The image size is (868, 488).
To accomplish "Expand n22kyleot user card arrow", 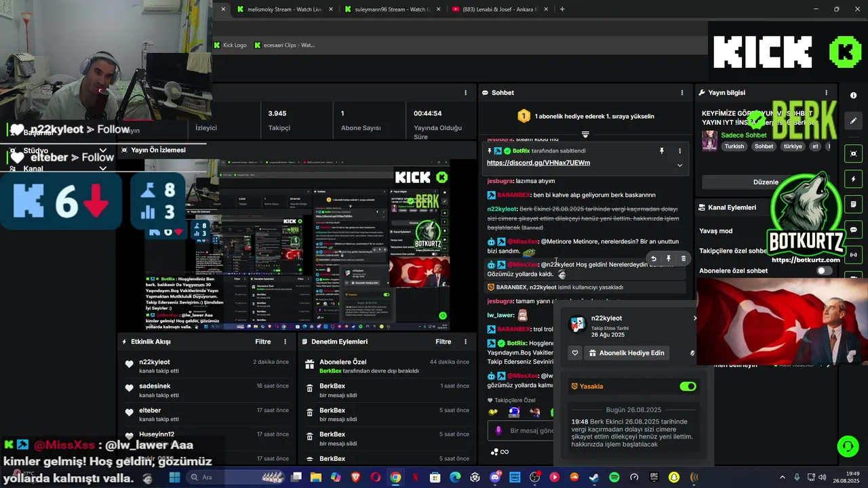I will click(695, 318).
